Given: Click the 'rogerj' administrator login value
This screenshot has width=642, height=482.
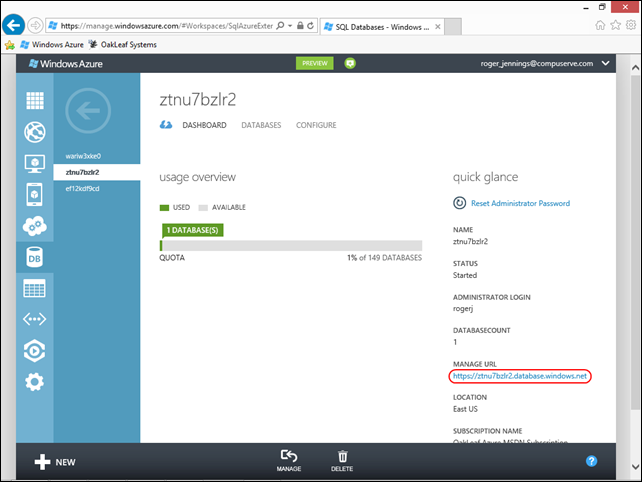Looking at the screenshot, I should (463, 309).
